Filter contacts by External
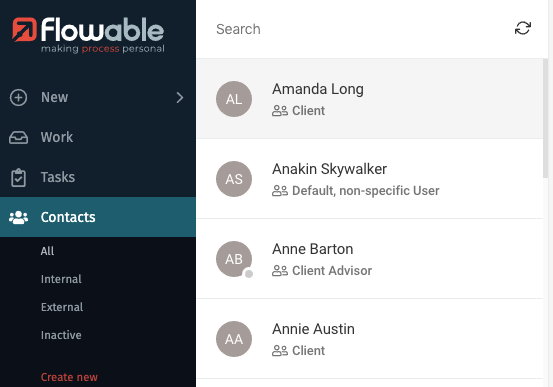Screen dimensions: 553x387 tap(62, 307)
